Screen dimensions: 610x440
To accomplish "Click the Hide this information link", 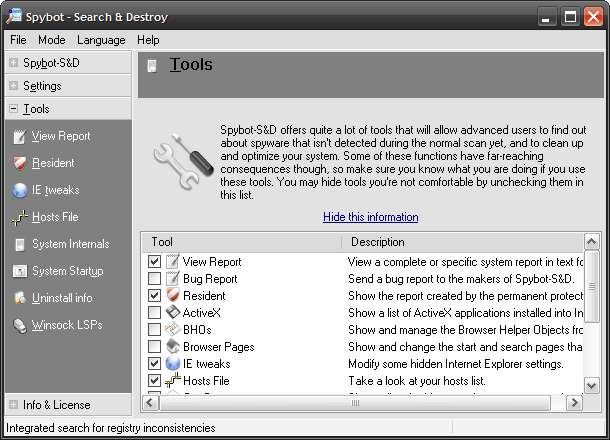I will [370, 217].
